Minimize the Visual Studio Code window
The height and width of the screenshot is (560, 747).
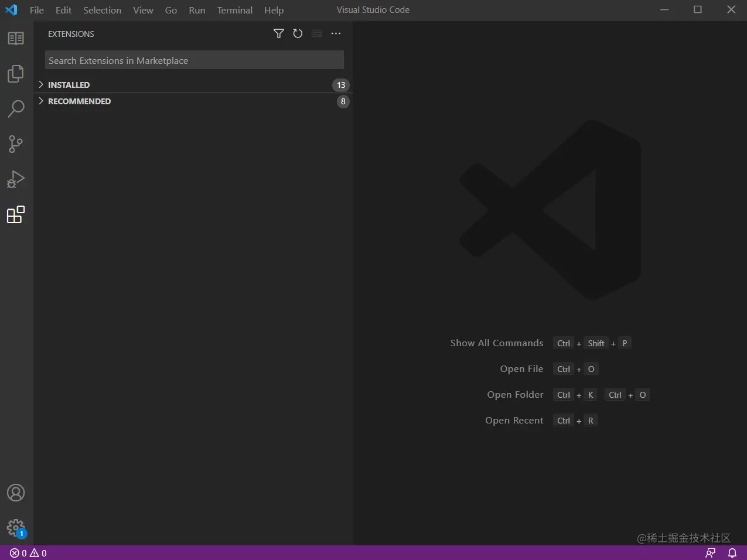[x=664, y=10]
